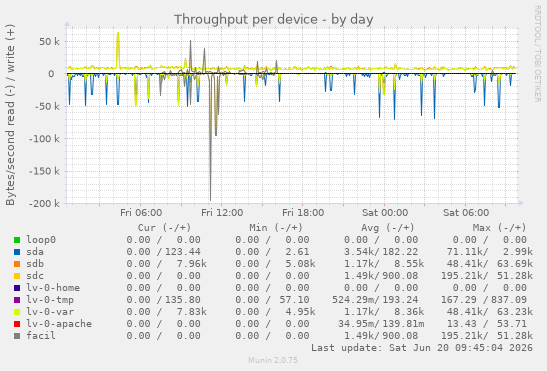Click the Fri 12:00 time axis label
Image resolution: width=547 pixels, height=371 pixels.
[x=222, y=213]
